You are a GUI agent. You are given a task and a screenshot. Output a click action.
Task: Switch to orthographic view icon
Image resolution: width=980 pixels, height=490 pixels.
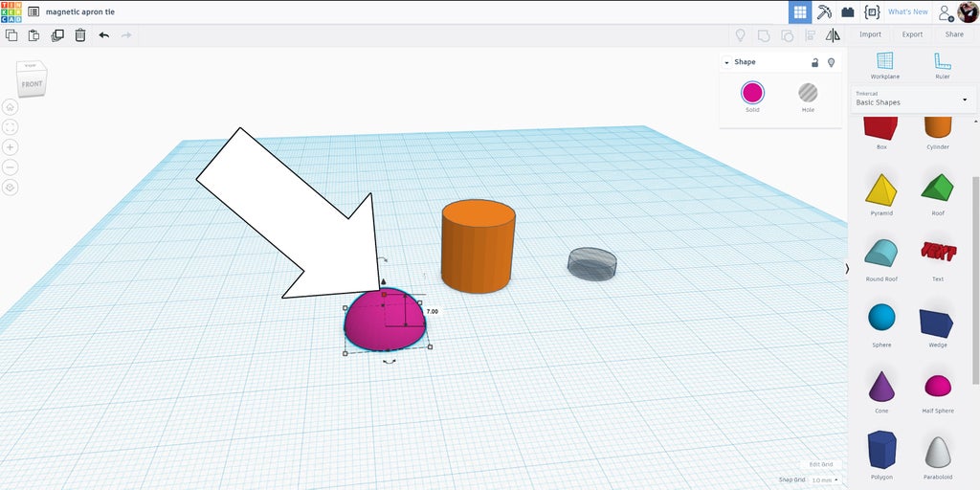pyautogui.click(x=10, y=188)
